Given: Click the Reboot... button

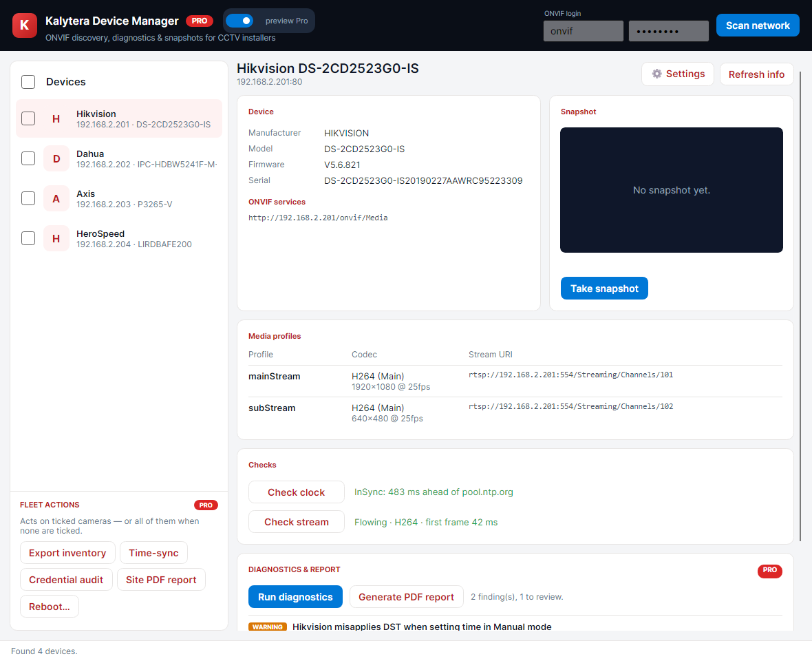Looking at the screenshot, I should click(x=49, y=607).
